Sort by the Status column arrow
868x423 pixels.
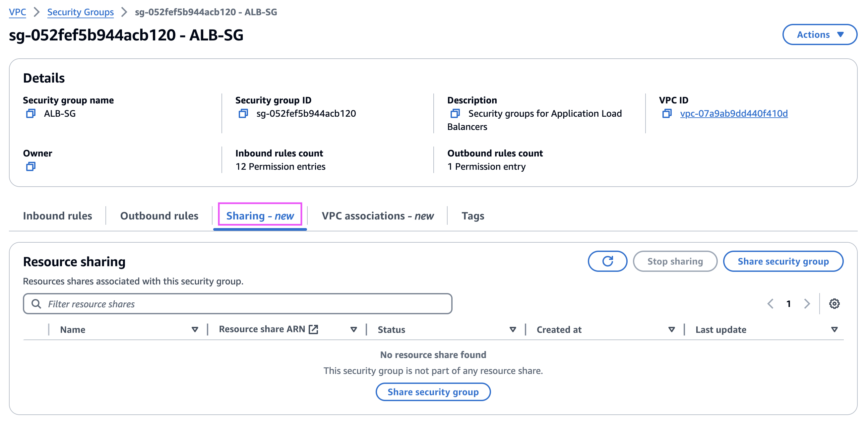pyautogui.click(x=513, y=330)
